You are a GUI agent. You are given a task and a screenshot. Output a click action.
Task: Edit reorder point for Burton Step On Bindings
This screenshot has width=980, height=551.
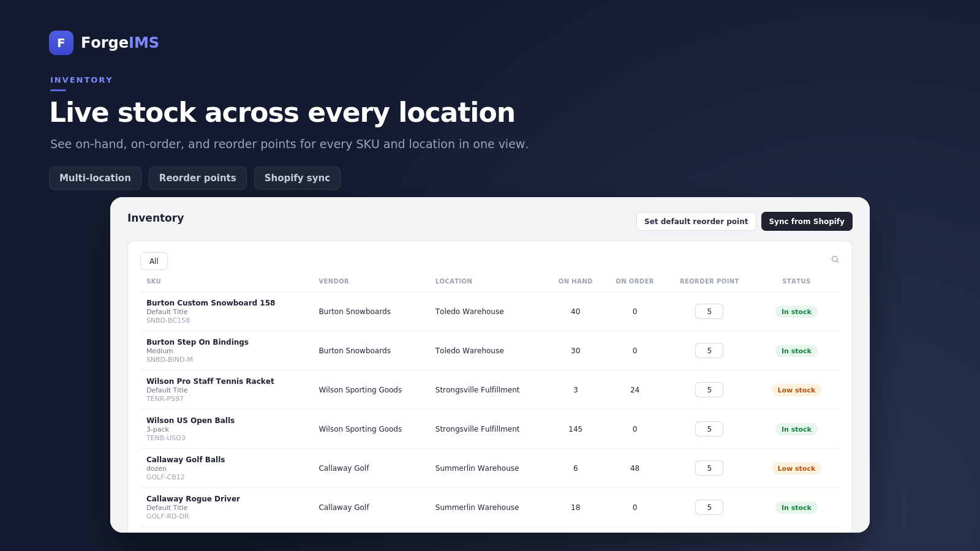709,351
